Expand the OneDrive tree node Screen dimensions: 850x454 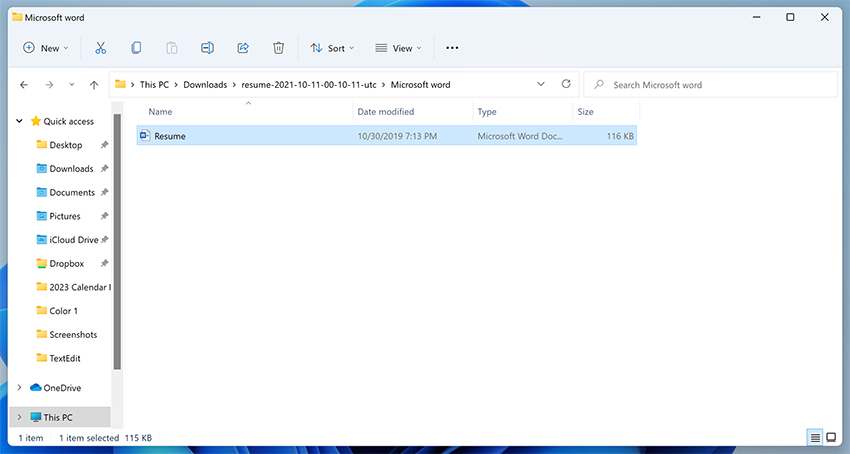pyautogui.click(x=20, y=387)
